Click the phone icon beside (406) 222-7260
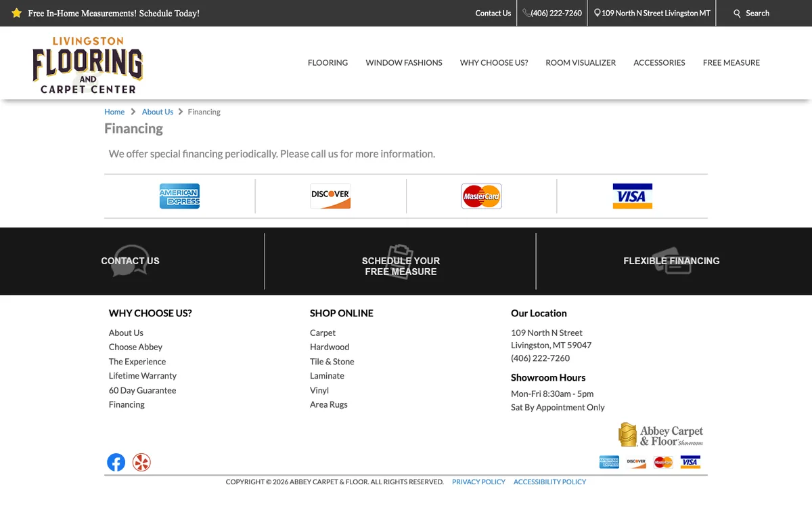The height and width of the screenshot is (508, 812). (526, 13)
